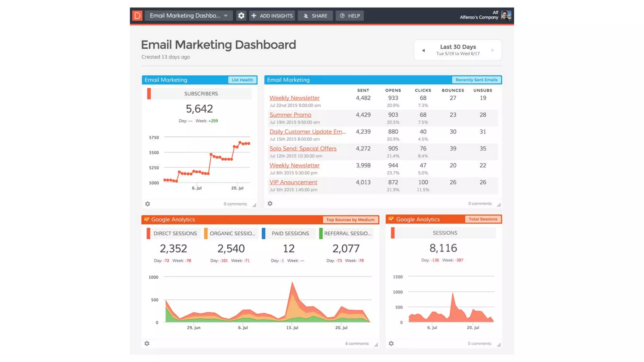Open VIP Anouncement email link
This screenshot has width=644, height=362.
pyautogui.click(x=293, y=182)
